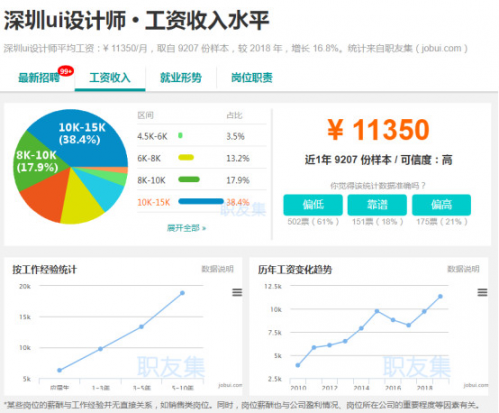Click the 175票 (21%) vote count
499x413 pixels.
pyautogui.click(x=442, y=222)
